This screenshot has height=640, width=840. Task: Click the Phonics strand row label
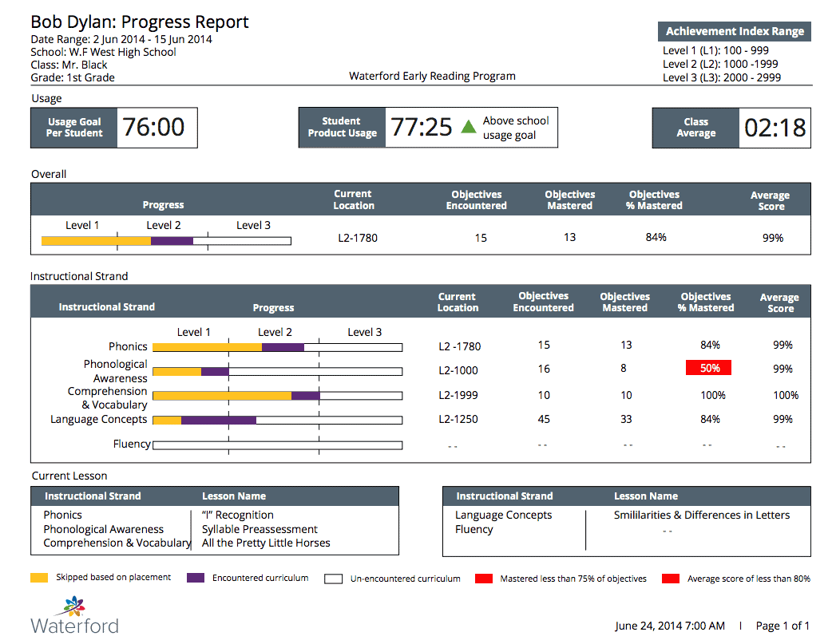pyautogui.click(x=128, y=346)
